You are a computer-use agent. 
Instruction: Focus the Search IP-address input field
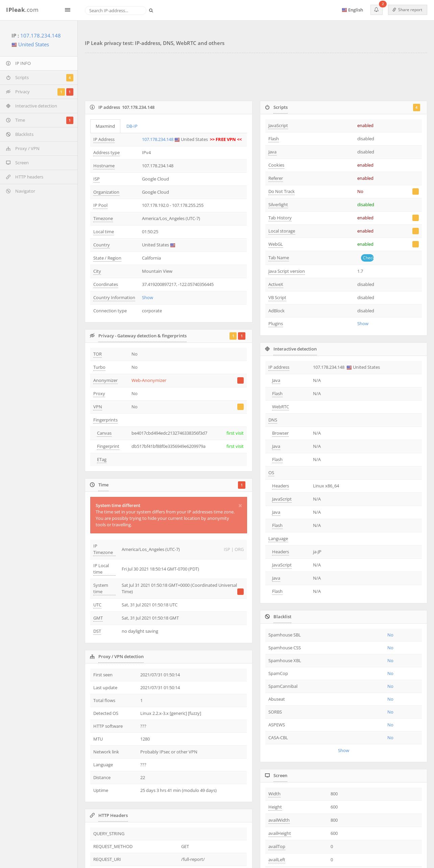pos(116,10)
